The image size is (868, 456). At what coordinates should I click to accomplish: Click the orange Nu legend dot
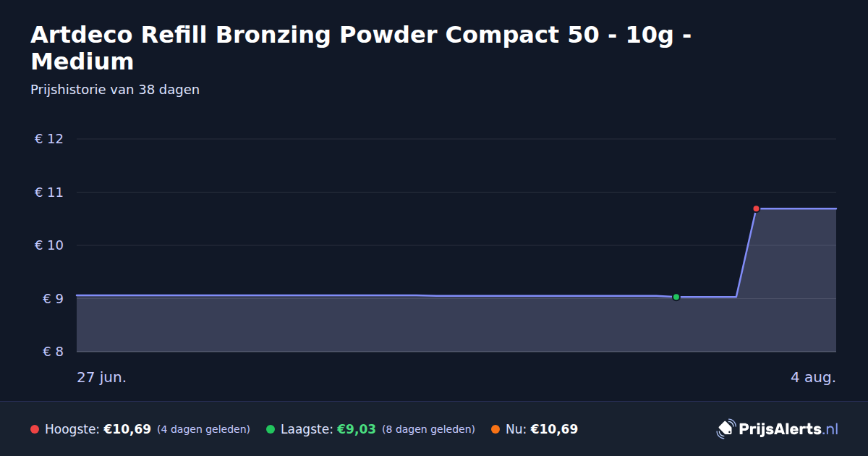pos(495,429)
